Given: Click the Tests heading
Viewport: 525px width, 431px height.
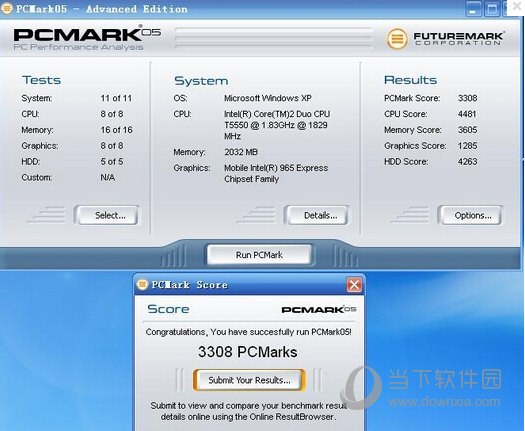Looking at the screenshot, I should [42, 80].
